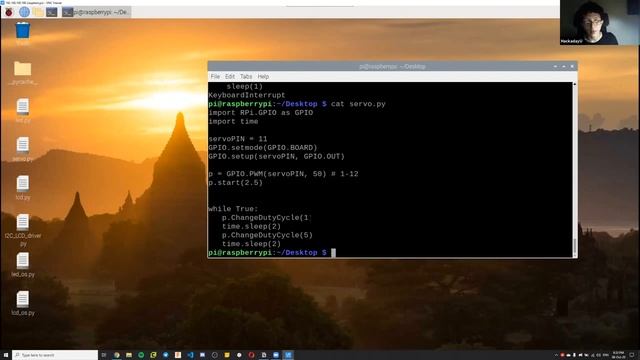Open the File menu in the terminal
This screenshot has width=640, height=360.
pos(215,77)
